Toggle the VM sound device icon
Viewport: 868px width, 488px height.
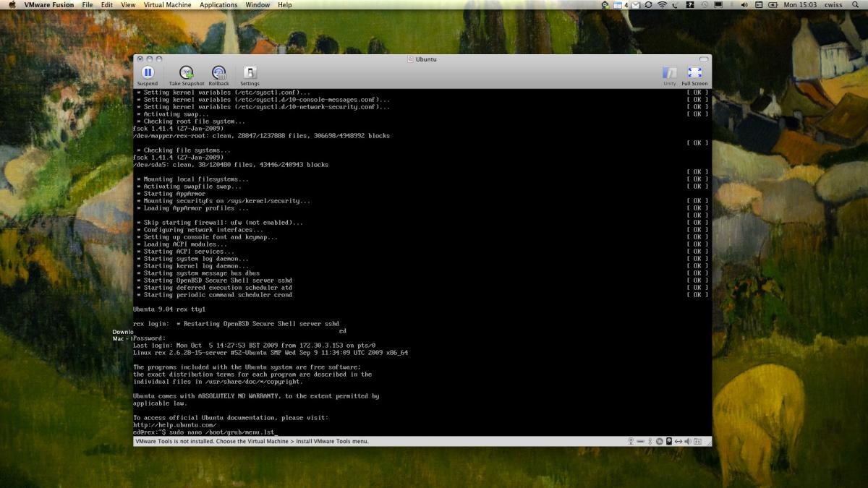(x=688, y=441)
